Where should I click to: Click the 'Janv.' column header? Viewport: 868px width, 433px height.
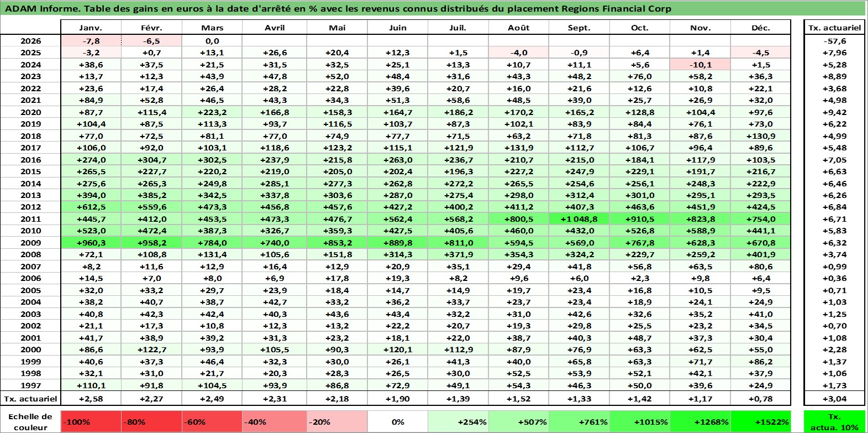coord(91,28)
